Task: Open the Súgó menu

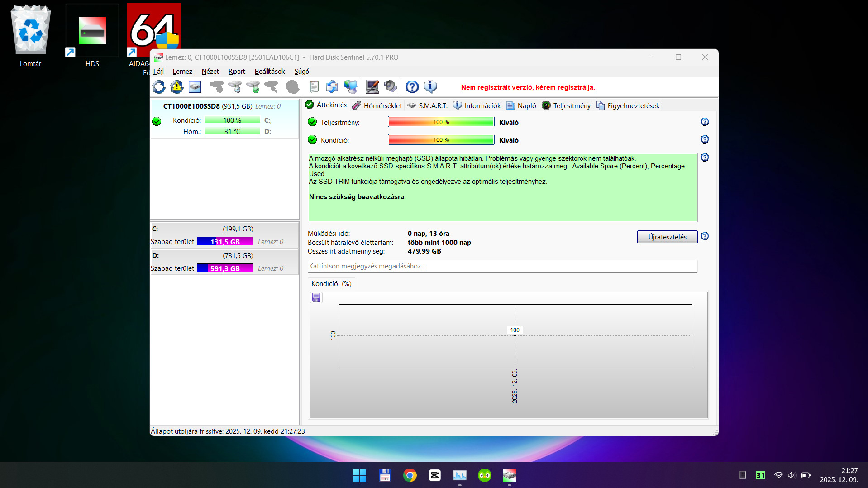Action: click(x=302, y=72)
